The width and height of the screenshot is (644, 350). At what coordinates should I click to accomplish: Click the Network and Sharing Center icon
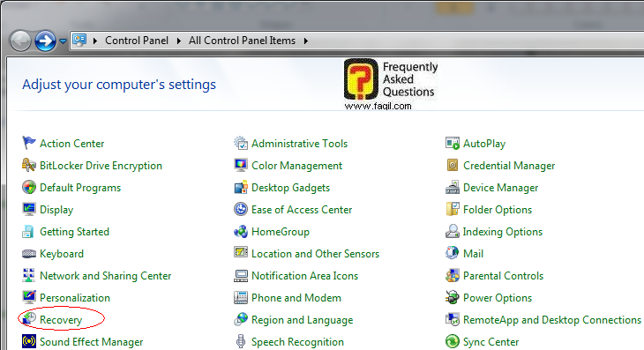click(x=29, y=276)
